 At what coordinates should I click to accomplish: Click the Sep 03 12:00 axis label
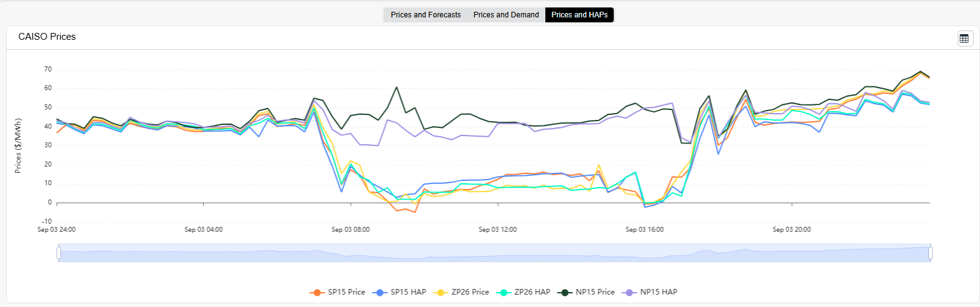497,229
